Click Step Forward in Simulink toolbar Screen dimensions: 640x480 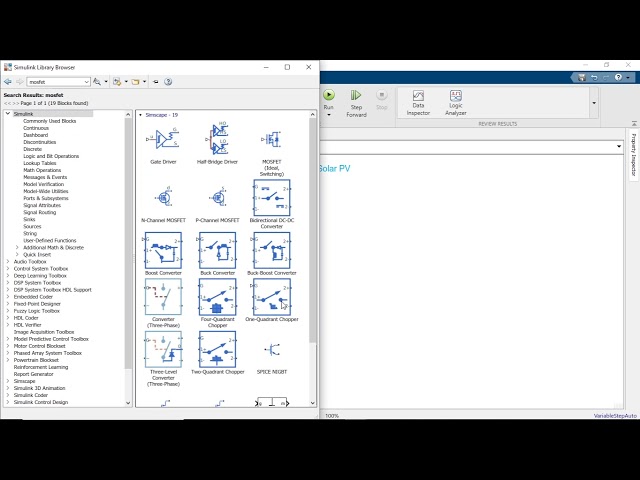pyautogui.click(x=356, y=104)
